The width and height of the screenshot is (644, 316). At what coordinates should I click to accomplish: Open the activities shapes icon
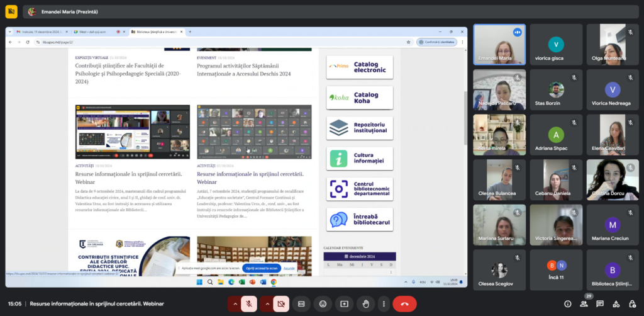616,304
